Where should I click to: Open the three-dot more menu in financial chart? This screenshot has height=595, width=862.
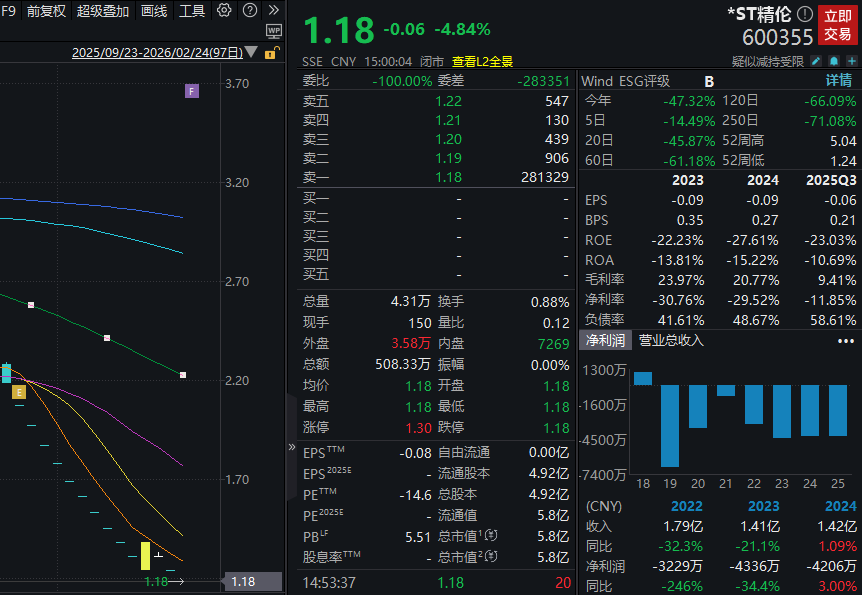pyautogui.click(x=846, y=341)
